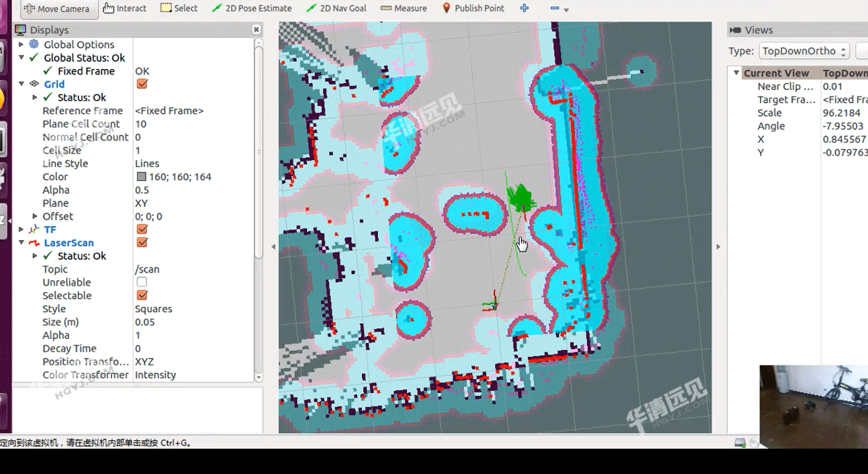Enable the Unreliable checkbox under LaserScan

[142, 282]
